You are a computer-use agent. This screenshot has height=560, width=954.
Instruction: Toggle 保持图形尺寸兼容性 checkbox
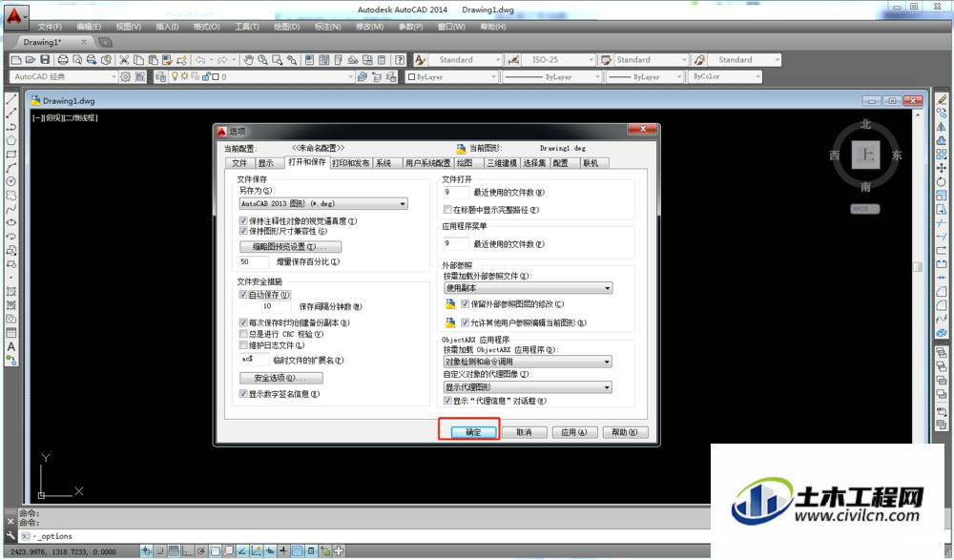coord(243,231)
